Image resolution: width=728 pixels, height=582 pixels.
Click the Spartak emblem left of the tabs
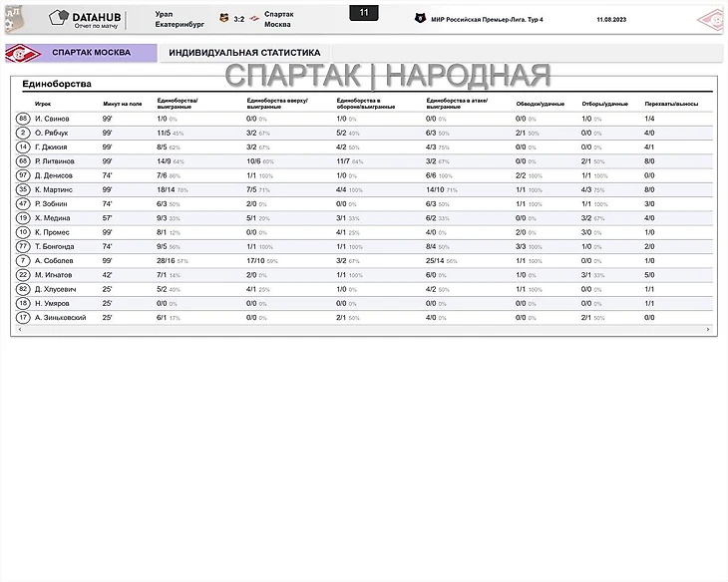20,53
